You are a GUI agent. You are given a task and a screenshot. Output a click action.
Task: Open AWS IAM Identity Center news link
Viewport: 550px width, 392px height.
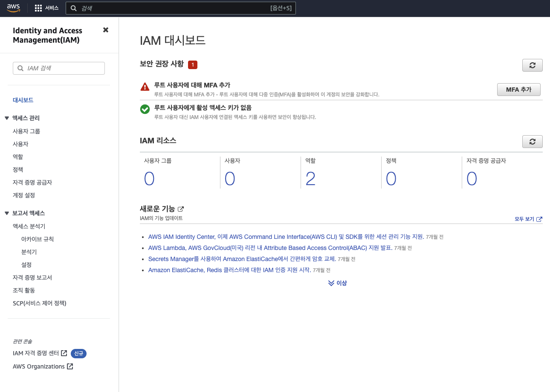tap(286, 237)
